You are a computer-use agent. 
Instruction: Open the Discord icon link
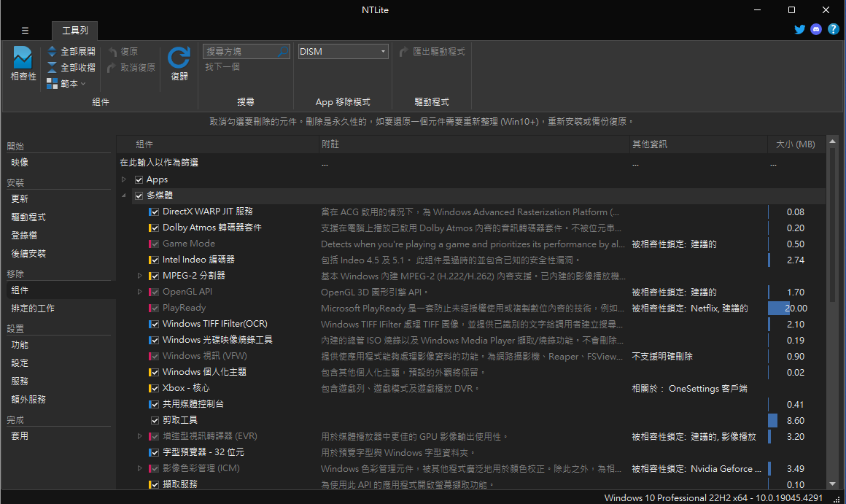816,29
